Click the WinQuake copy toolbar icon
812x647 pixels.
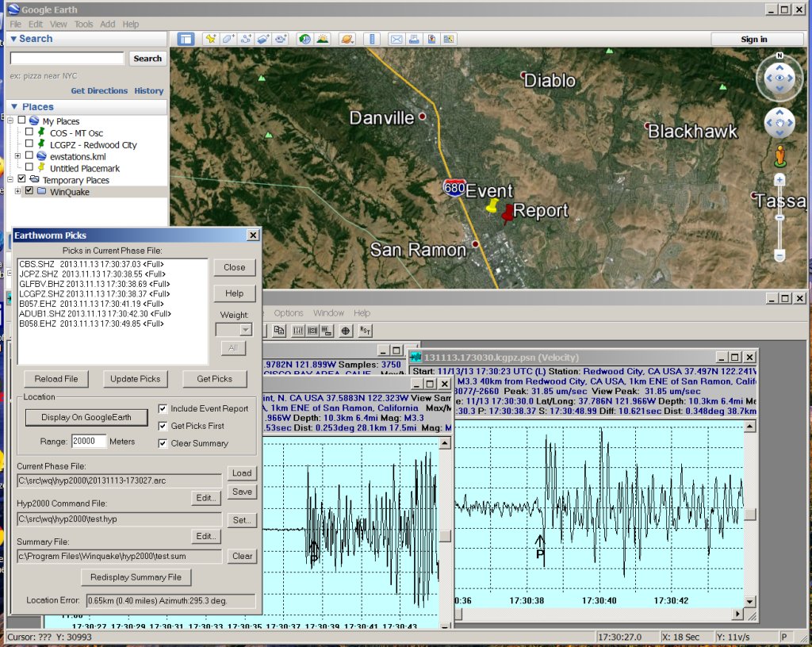click(x=279, y=330)
